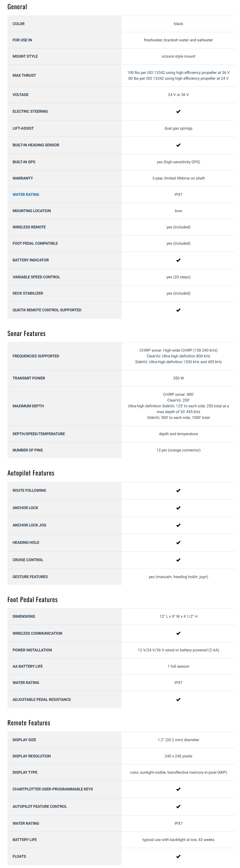
Task: Click the Autopilot Features section heading
Action: (31, 473)
